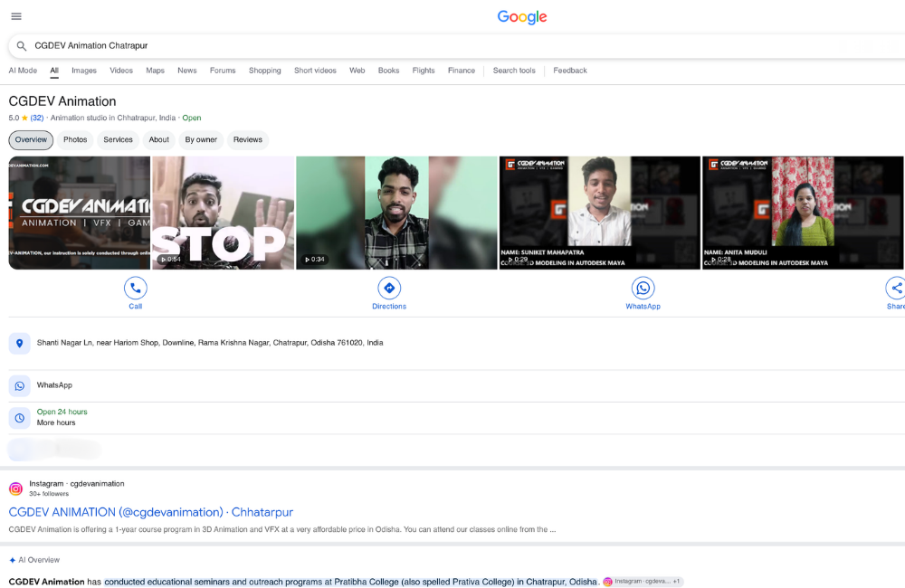Click the Directions icon
The width and height of the screenshot is (905, 588).
coord(389,288)
